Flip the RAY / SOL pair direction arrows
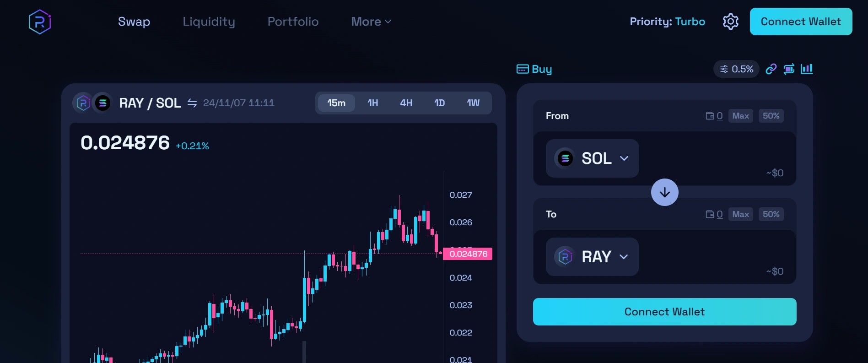The image size is (868, 363). (192, 103)
